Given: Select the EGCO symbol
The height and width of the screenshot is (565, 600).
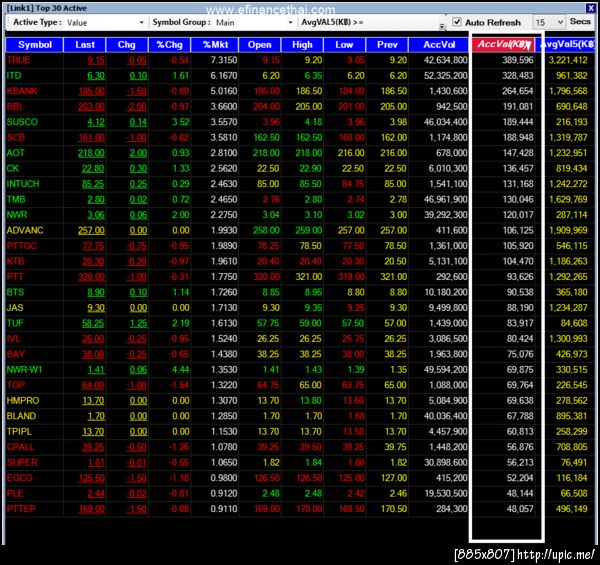Looking at the screenshot, I should point(20,478).
